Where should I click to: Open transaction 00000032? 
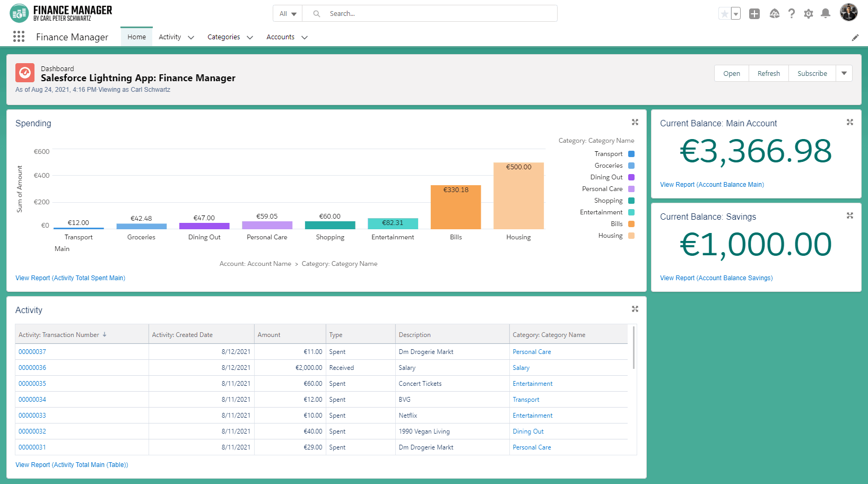click(x=32, y=431)
